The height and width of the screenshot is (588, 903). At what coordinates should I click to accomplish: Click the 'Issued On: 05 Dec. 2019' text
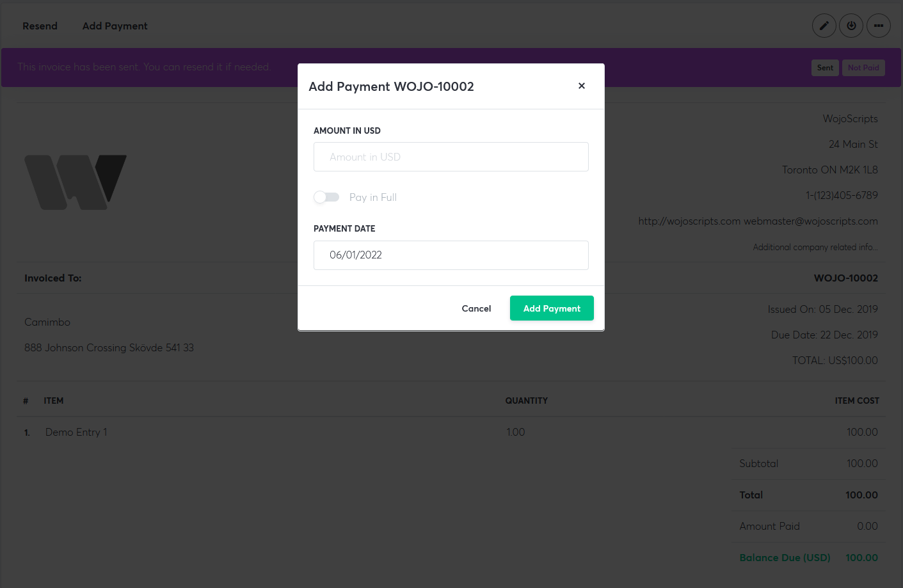click(x=823, y=309)
